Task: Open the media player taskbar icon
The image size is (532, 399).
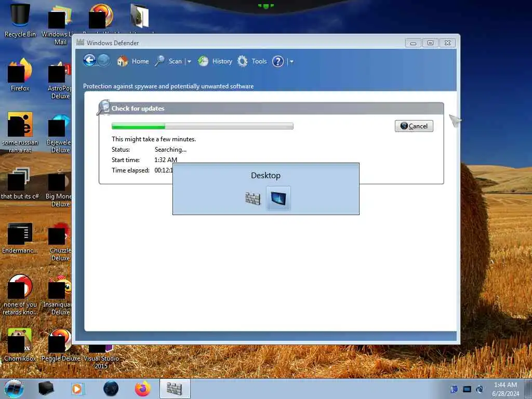Action: click(x=77, y=389)
